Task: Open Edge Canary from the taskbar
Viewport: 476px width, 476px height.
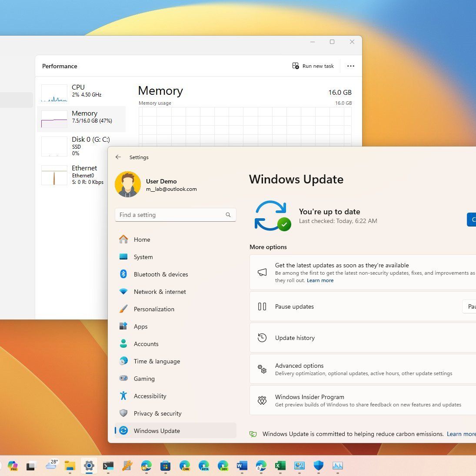Action: coord(185,466)
